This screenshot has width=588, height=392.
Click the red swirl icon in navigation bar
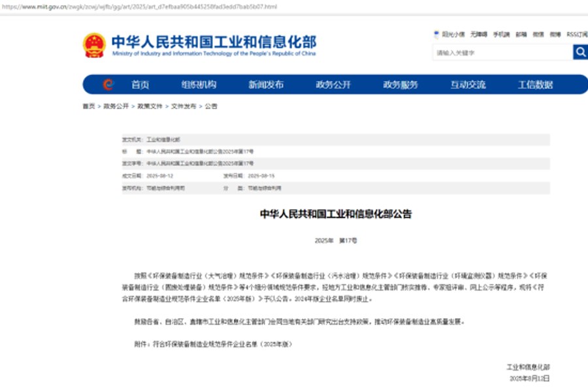point(108,84)
